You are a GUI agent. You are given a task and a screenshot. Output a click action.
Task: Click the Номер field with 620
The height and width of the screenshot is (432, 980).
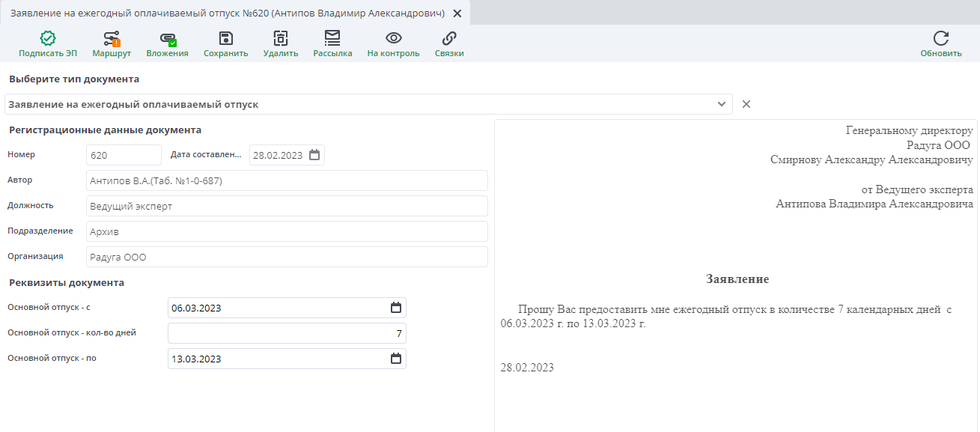click(124, 155)
